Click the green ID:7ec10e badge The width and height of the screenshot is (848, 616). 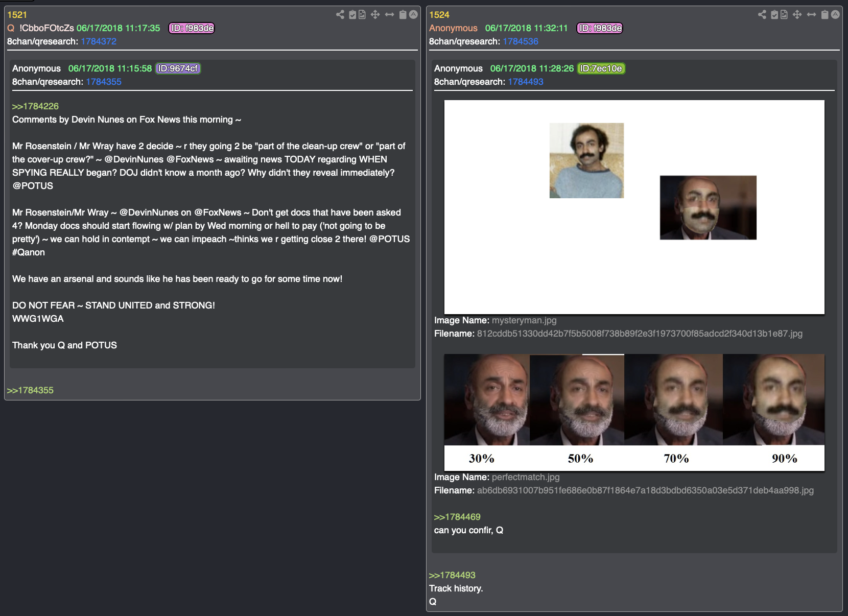click(x=601, y=68)
